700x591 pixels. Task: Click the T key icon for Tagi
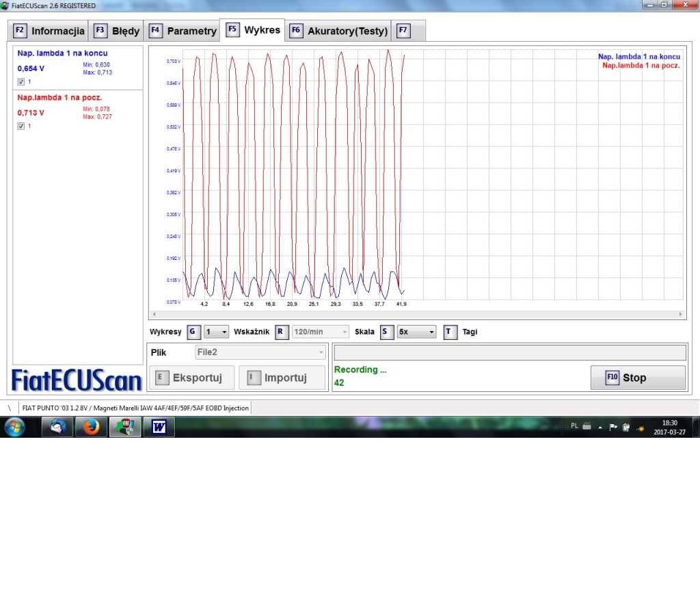coord(450,332)
